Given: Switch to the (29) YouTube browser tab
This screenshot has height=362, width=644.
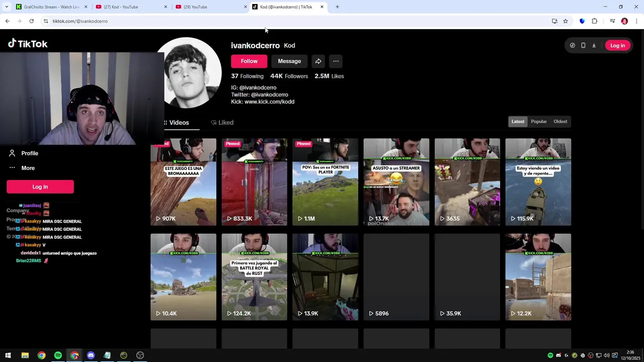Looking at the screenshot, I should (211, 7).
